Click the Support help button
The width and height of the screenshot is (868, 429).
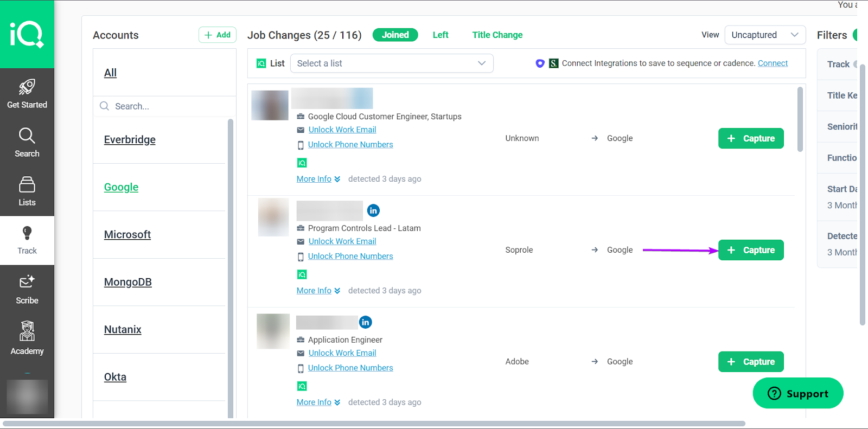[x=798, y=393]
